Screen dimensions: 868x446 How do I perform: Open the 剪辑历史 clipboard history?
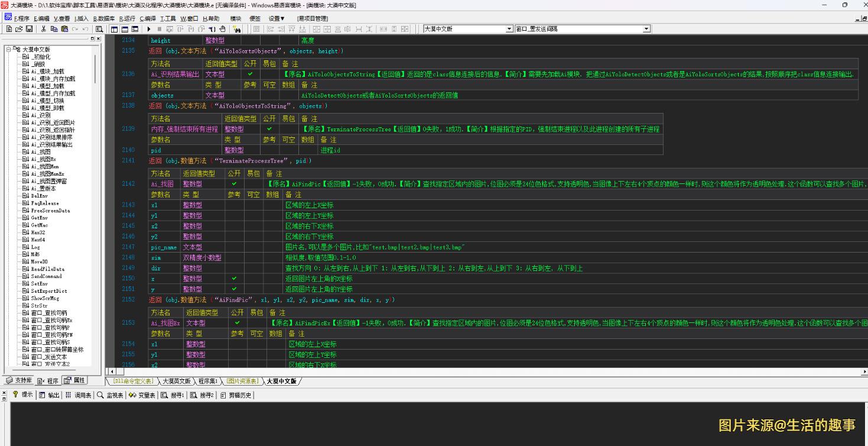[239, 395]
